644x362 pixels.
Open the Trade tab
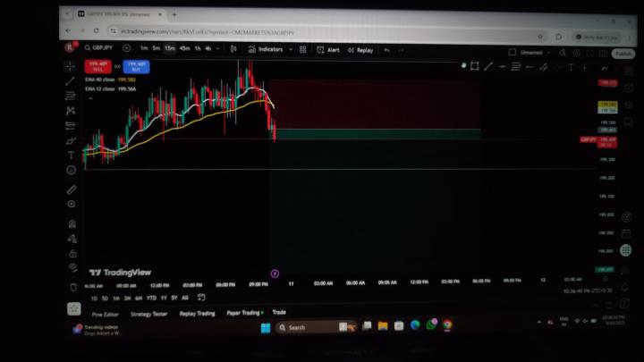click(279, 312)
